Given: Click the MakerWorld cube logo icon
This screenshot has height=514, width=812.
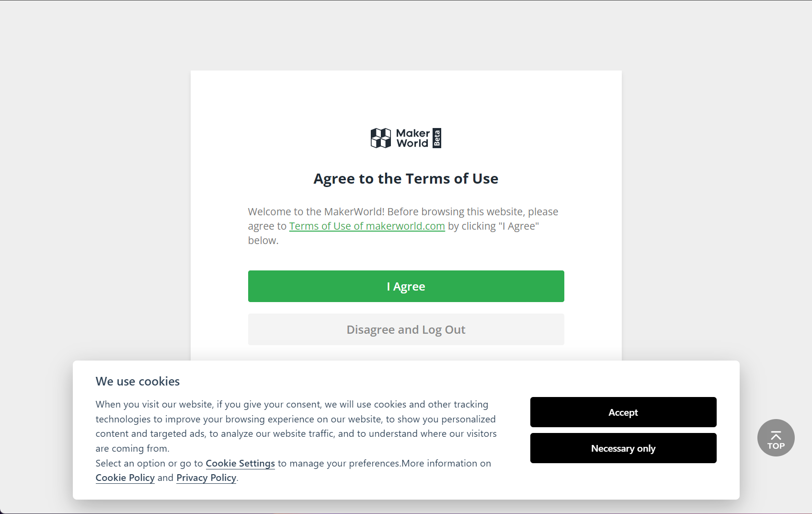Looking at the screenshot, I should click(x=381, y=138).
